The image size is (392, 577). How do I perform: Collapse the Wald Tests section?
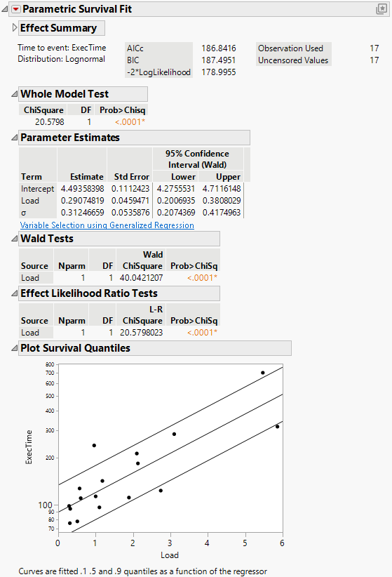coord(14,239)
